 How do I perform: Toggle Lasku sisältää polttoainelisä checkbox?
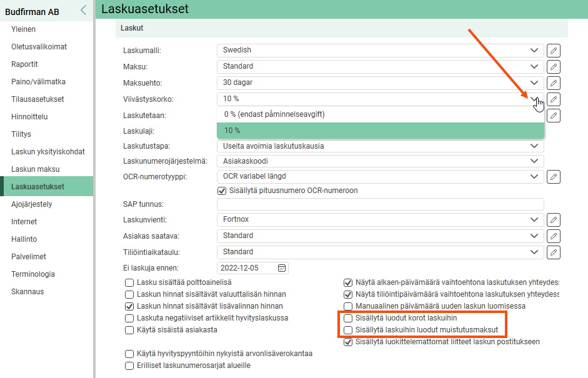click(x=130, y=282)
